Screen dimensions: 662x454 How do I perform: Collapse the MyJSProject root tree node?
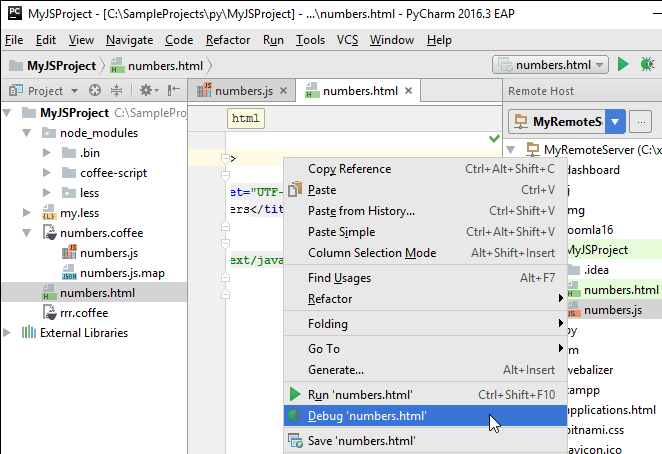[7, 113]
